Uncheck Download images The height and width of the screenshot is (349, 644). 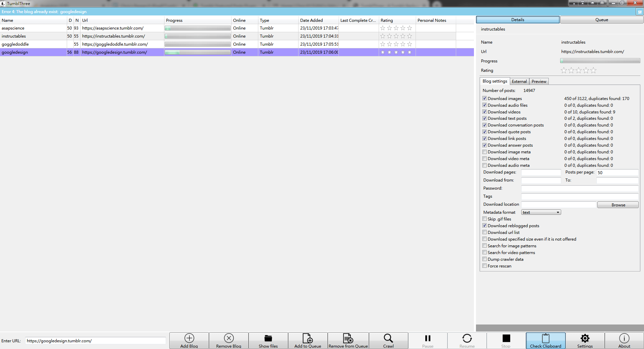(x=484, y=98)
